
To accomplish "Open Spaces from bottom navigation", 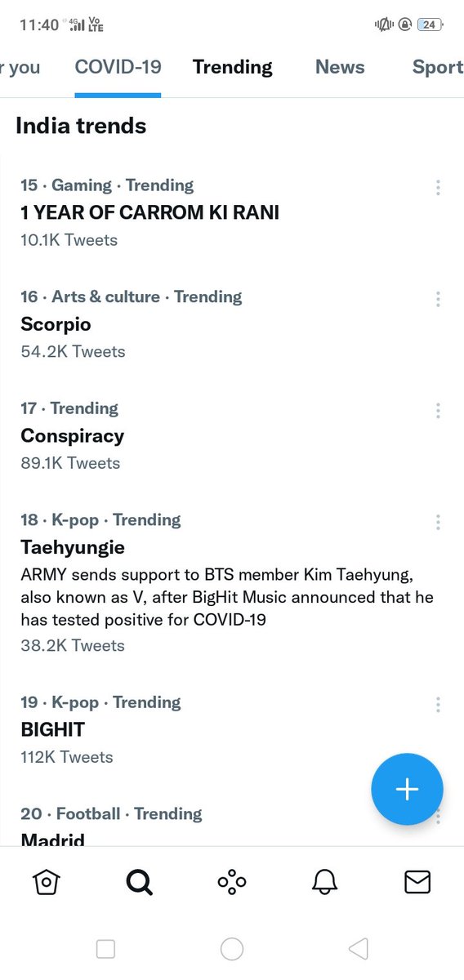I will point(232,882).
